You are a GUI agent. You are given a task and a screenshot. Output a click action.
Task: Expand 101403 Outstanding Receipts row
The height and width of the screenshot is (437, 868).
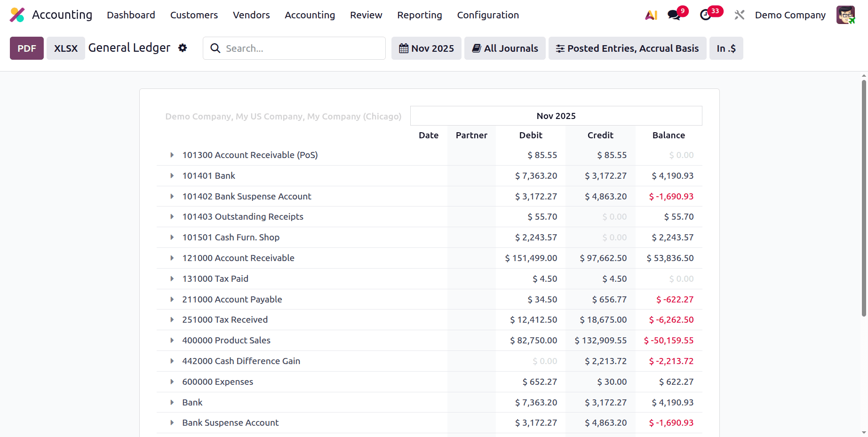[172, 217]
